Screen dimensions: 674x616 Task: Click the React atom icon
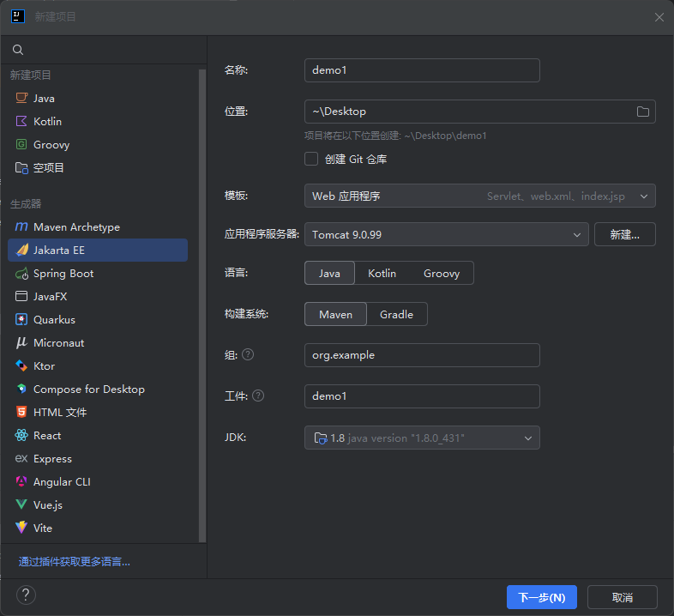coord(21,435)
